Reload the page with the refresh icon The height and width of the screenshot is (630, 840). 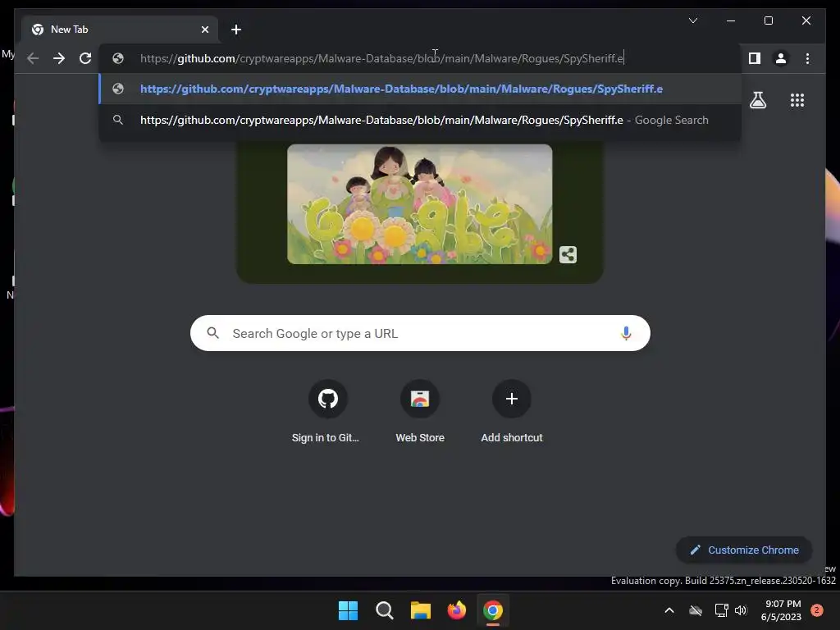click(85, 58)
